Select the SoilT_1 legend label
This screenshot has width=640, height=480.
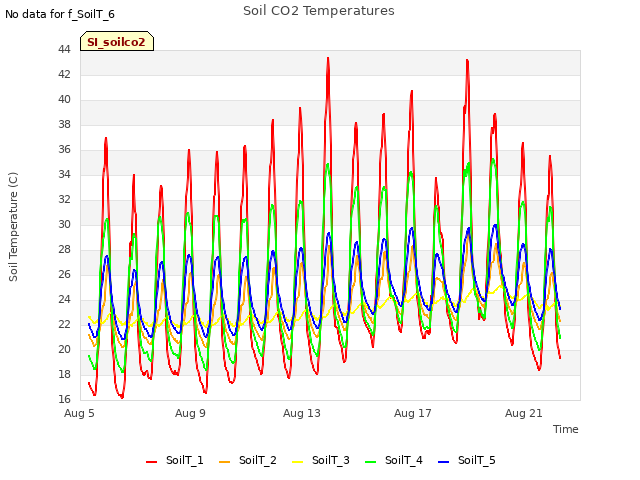184,460
